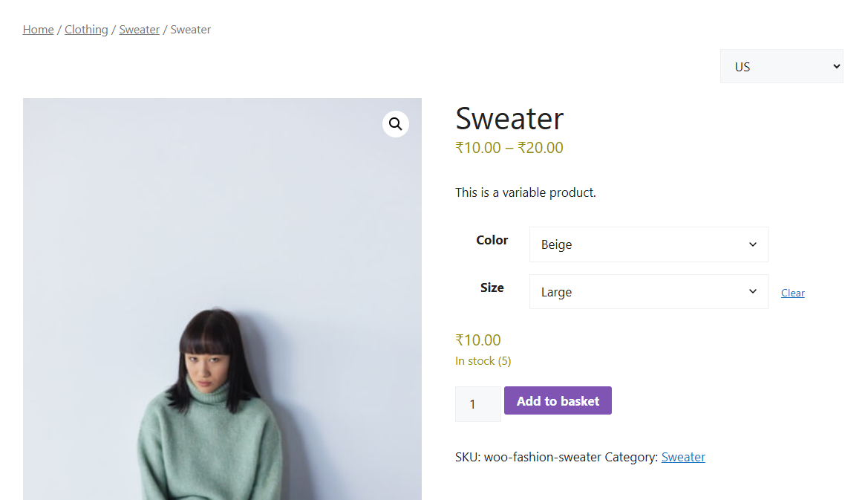Click the Size attribute label

coord(492,288)
